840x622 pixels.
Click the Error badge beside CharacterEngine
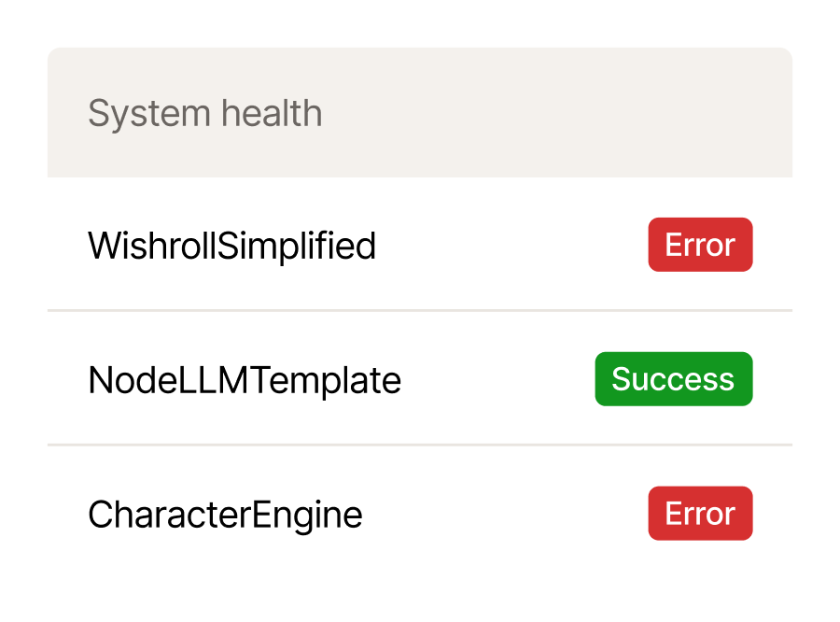pos(700,513)
